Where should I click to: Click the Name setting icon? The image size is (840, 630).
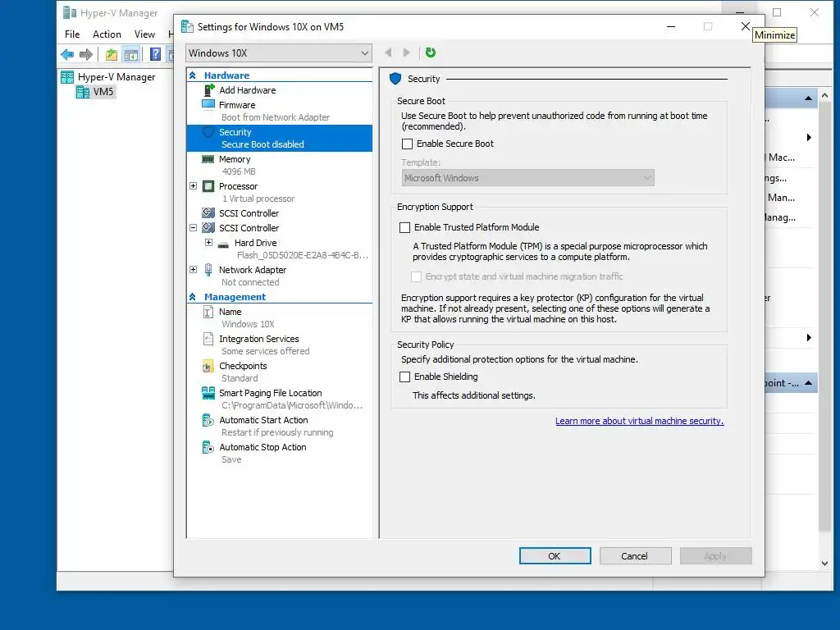click(x=208, y=312)
